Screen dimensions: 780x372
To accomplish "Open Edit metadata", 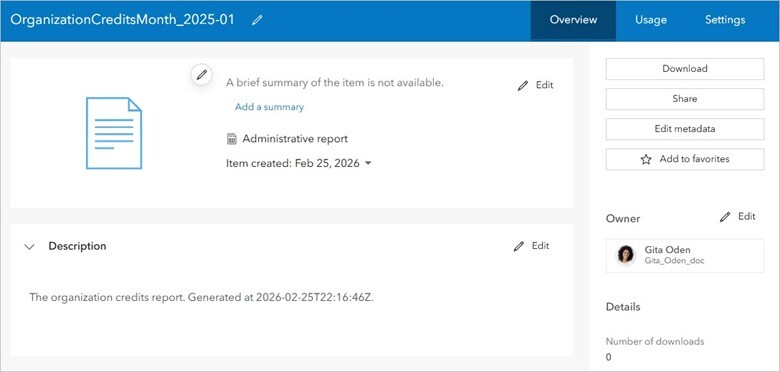I will tap(684, 129).
